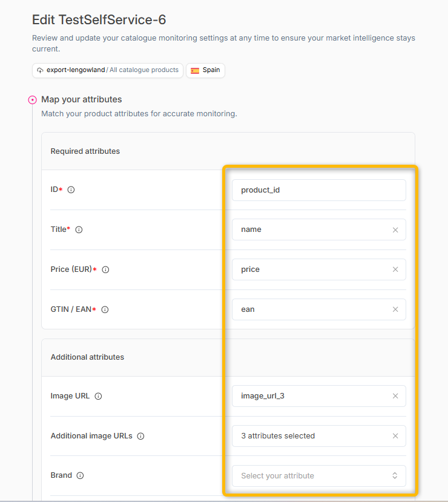The width and height of the screenshot is (448, 502).
Task: Click the Brand info icon
Action: pyautogui.click(x=81, y=476)
